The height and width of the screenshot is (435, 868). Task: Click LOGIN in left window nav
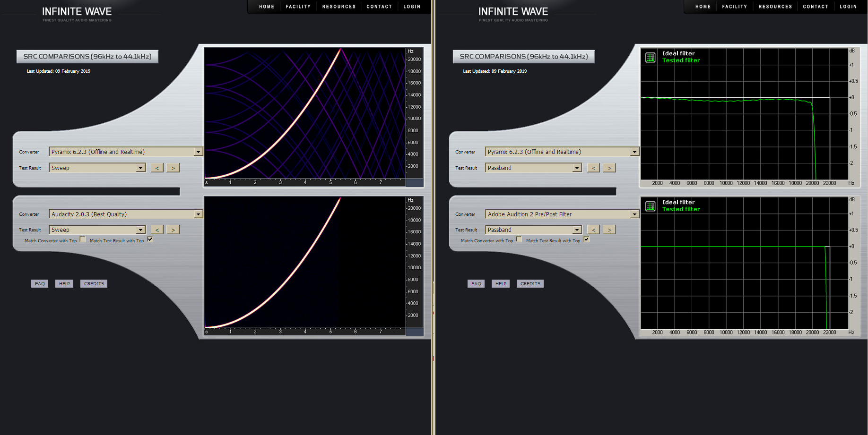[x=412, y=7]
